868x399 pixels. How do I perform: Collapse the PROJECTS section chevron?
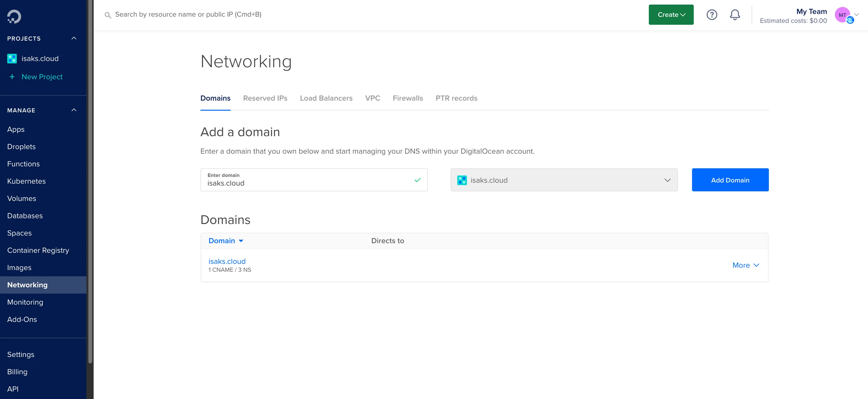click(74, 38)
